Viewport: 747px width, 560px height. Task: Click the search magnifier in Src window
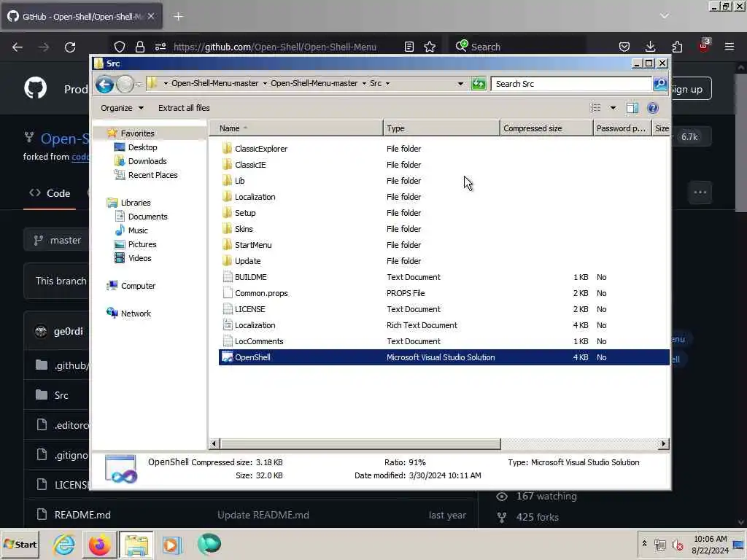(659, 84)
